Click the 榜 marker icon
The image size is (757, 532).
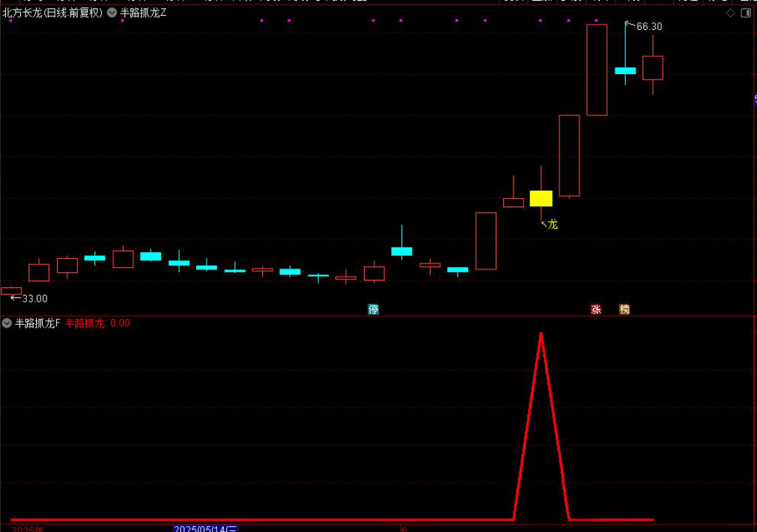pyautogui.click(x=624, y=309)
